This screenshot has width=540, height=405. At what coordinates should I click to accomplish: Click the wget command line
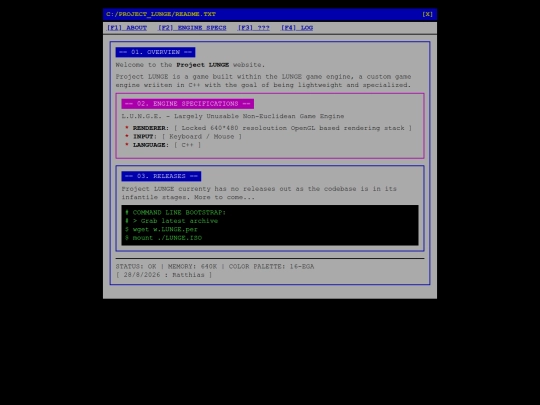[161, 229]
